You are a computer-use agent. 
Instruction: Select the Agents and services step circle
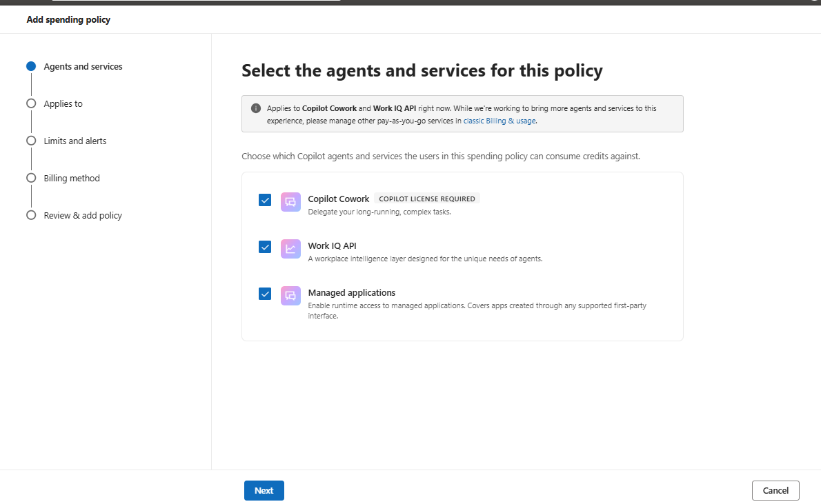(x=31, y=66)
